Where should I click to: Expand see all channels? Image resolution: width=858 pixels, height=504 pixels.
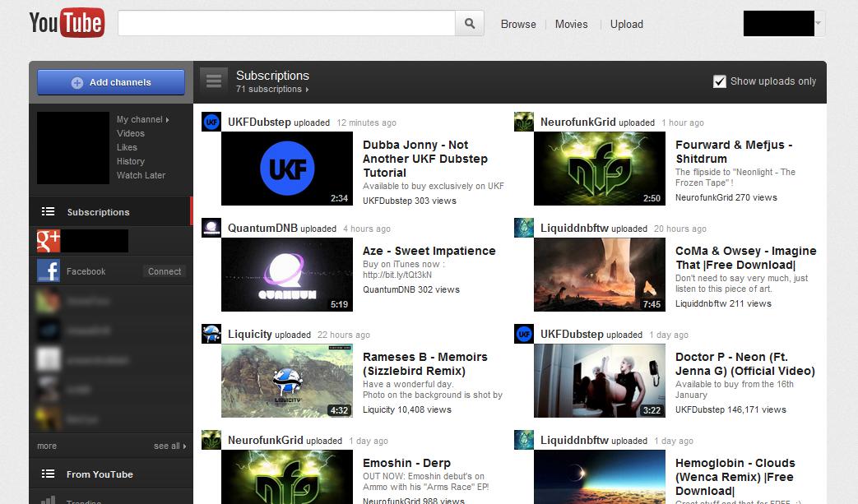click(x=169, y=446)
